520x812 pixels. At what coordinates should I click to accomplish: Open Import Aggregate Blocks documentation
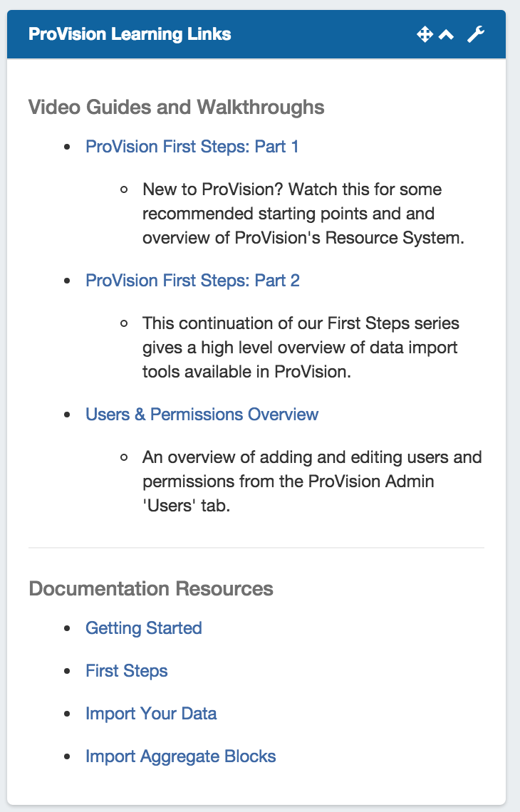tap(180, 756)
